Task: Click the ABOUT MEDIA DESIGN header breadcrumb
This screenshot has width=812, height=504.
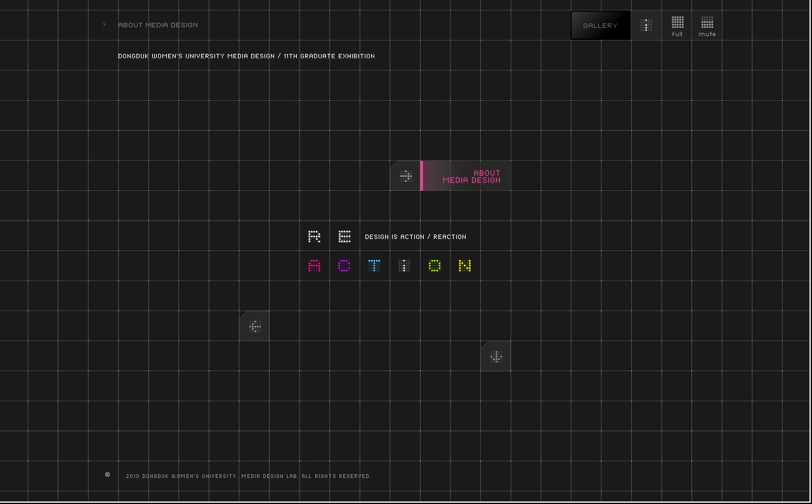Action: (158, 25)
